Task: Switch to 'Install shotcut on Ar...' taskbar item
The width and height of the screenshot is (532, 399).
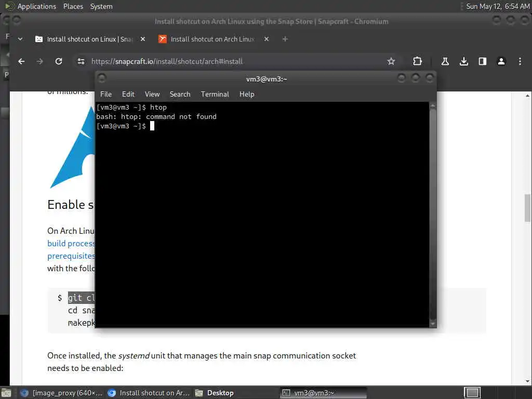Action: pyautogui.click(x=149, y=393)
